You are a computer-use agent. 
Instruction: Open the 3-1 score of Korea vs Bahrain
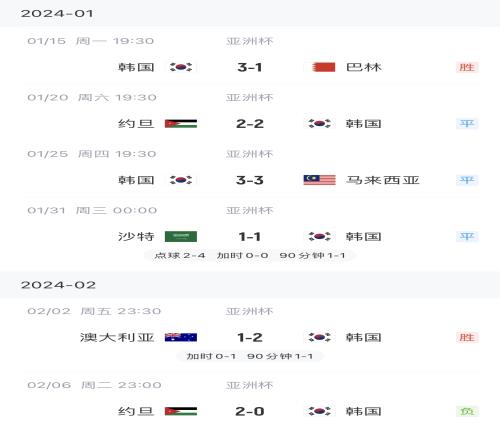[250, 67]
